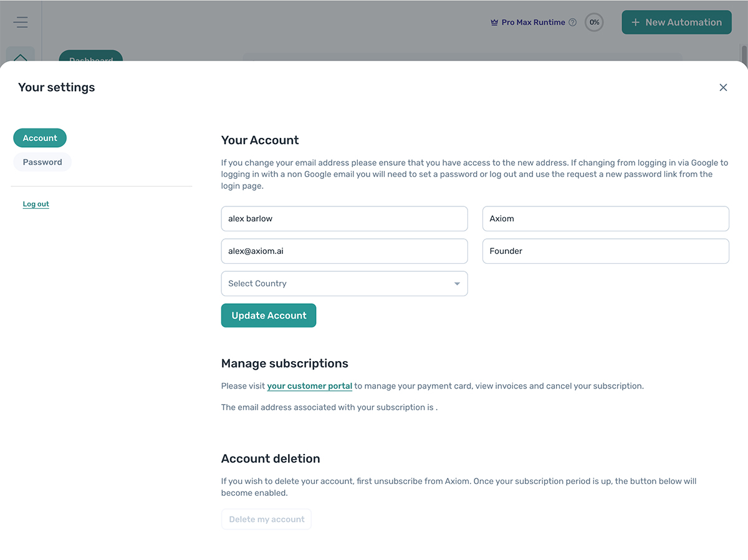Click the 'Account deletion' heading
748x560 pixels.
(271, 459)
